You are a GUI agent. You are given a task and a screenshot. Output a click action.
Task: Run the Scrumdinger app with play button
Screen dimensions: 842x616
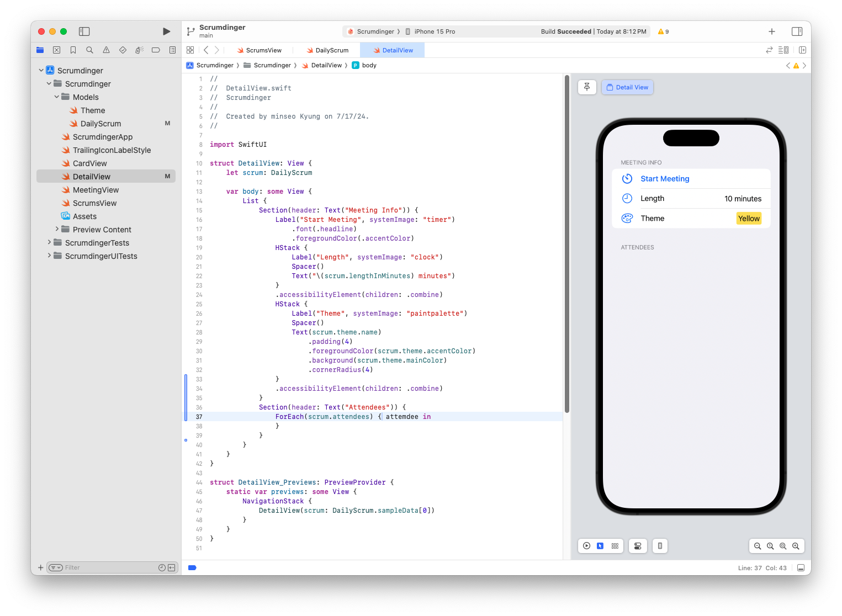tap(166, 31)
